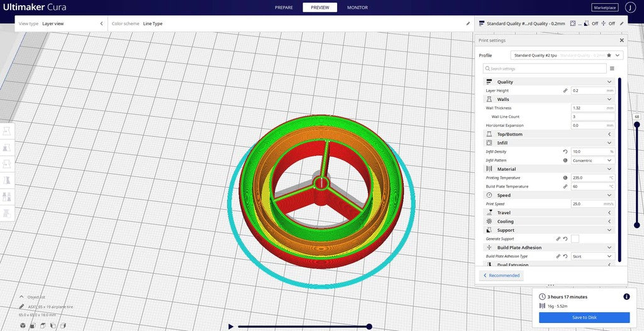Open the Infill Pattern Concentric dropdown

pyautogui.click(x=593, y=160)
